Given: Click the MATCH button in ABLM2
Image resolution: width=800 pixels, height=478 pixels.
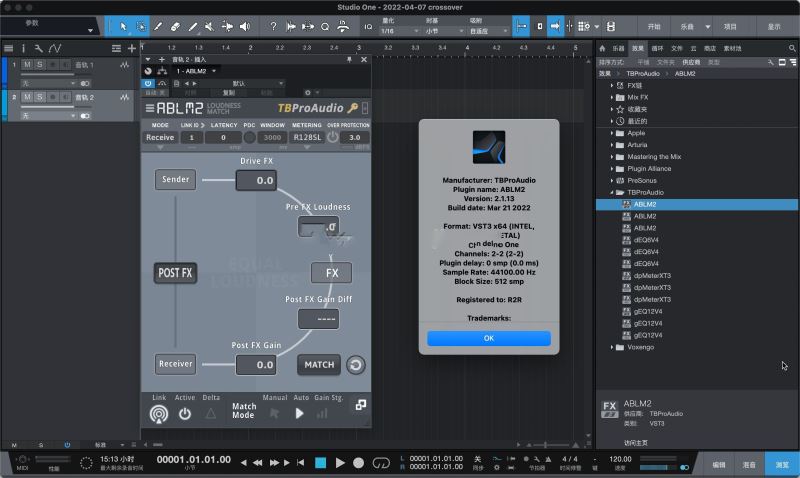Looking at the screenshot, I should pos(319,365).
